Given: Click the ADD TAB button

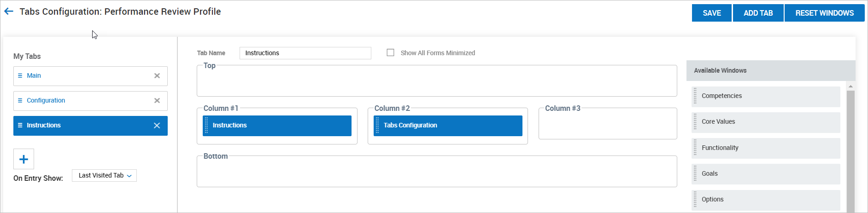Looking at the screenshot, I should point(758,13).
